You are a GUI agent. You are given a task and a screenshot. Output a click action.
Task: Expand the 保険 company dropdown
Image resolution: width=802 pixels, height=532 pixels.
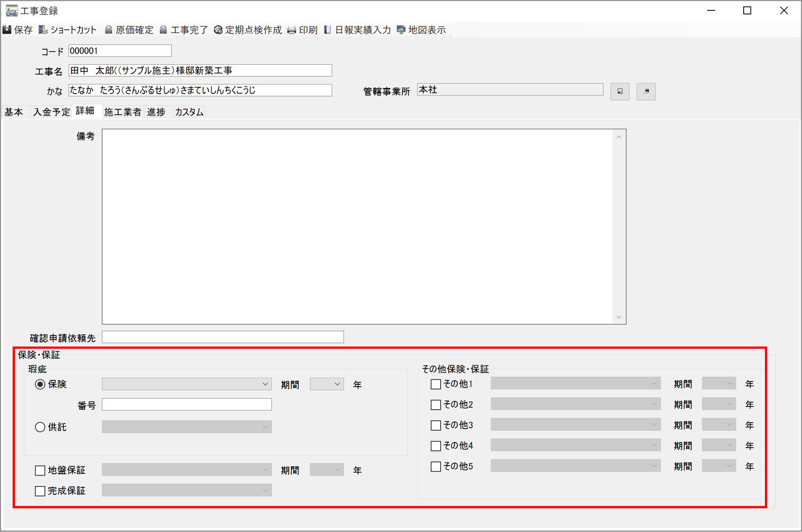265,384
